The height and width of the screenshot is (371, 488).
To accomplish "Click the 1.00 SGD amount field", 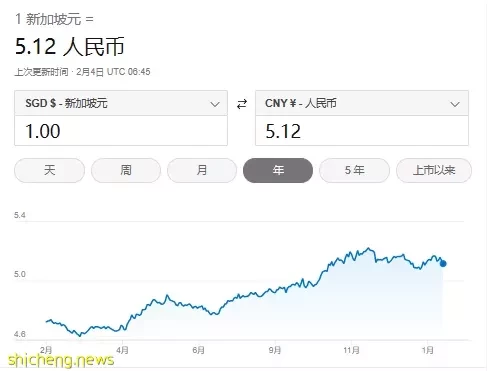I will 121,131.
